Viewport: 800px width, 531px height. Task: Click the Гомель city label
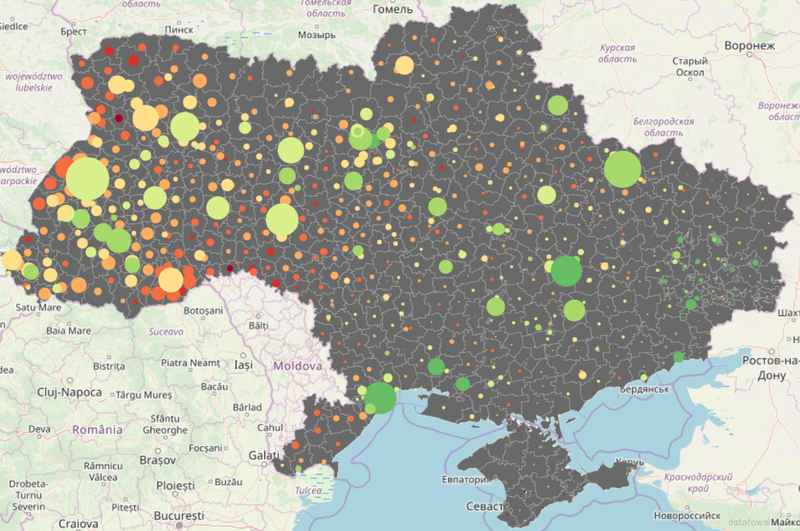pyautogui.click(x=392, y=9)
